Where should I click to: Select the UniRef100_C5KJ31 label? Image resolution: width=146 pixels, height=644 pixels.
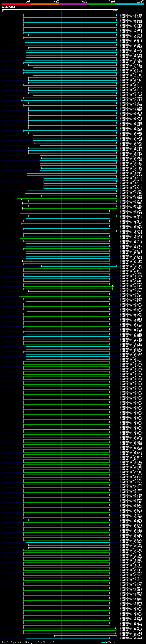pos(131,128)
